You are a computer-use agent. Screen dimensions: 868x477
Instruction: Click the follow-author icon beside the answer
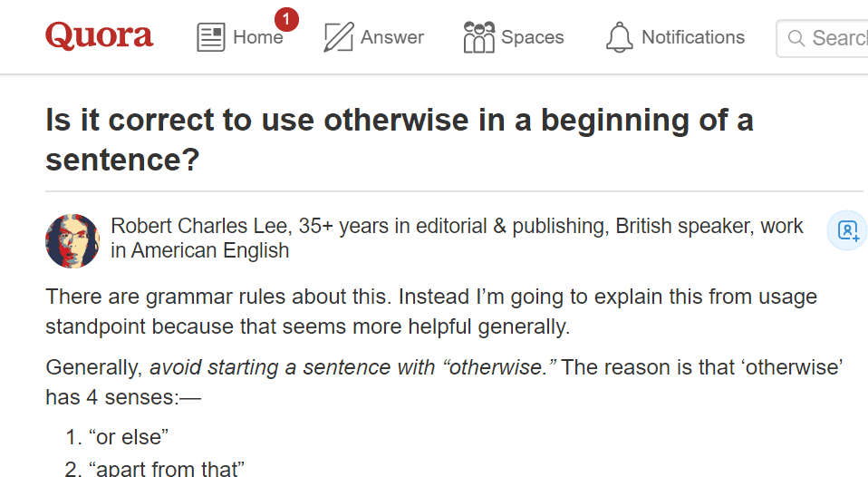pos(848,230)
